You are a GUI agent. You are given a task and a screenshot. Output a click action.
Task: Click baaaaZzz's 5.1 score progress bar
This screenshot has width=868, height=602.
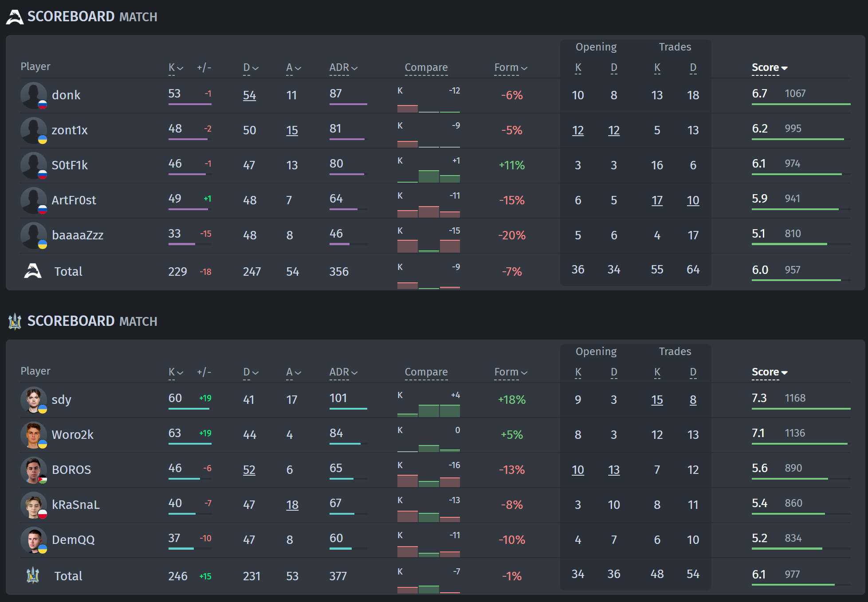pos(801,244)
